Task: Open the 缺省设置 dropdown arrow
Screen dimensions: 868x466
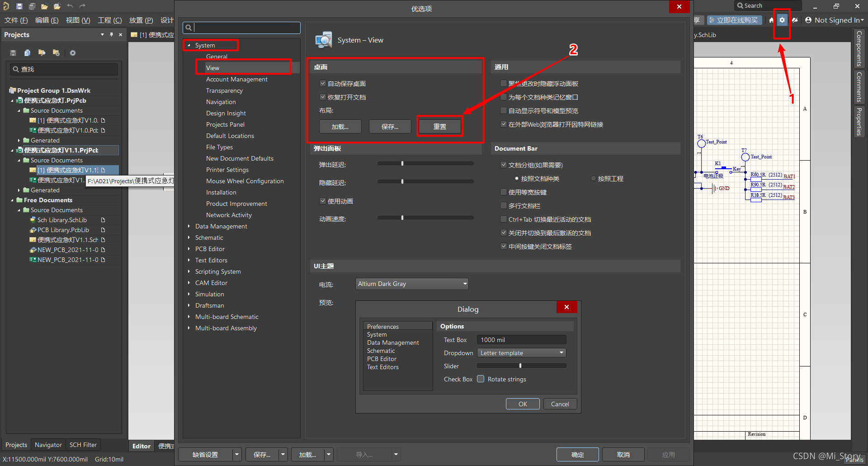Action: 237,454
